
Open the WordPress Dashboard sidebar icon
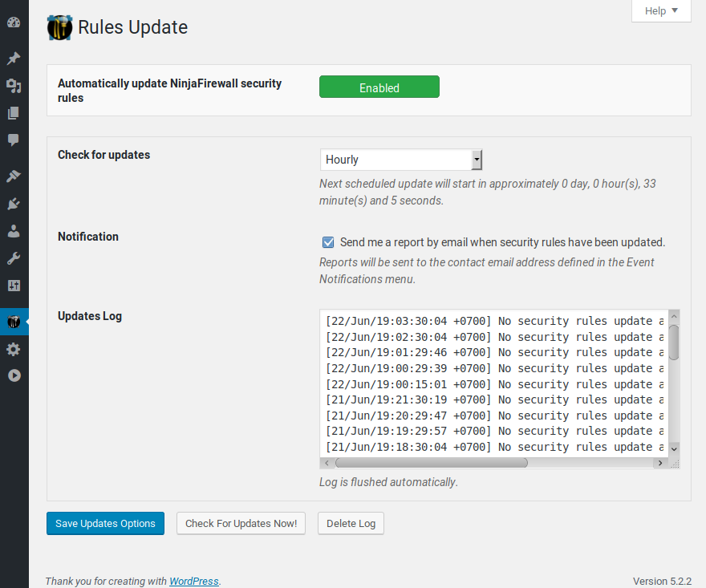14,22
